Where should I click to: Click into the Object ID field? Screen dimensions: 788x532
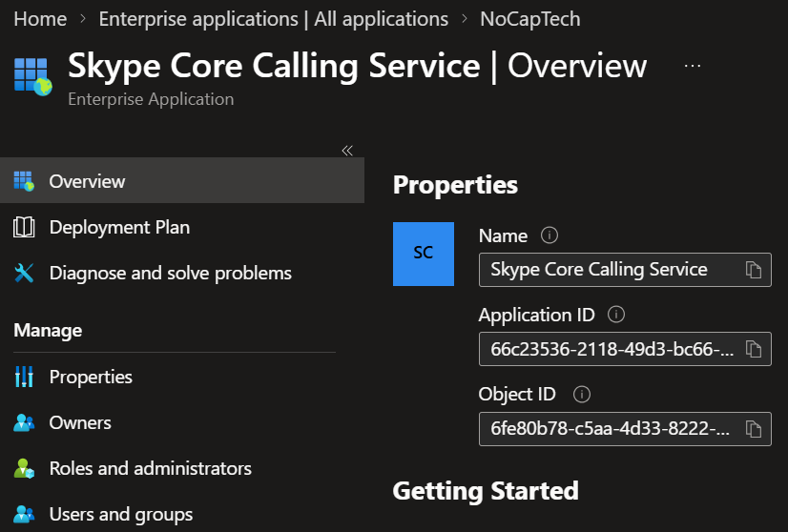coord(625,428)
